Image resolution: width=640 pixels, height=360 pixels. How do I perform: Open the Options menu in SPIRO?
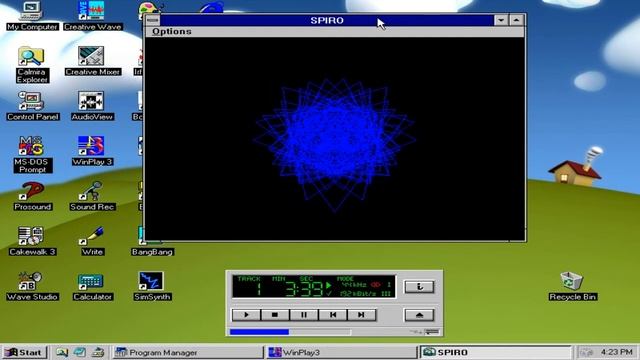click(x=171, y=31)
